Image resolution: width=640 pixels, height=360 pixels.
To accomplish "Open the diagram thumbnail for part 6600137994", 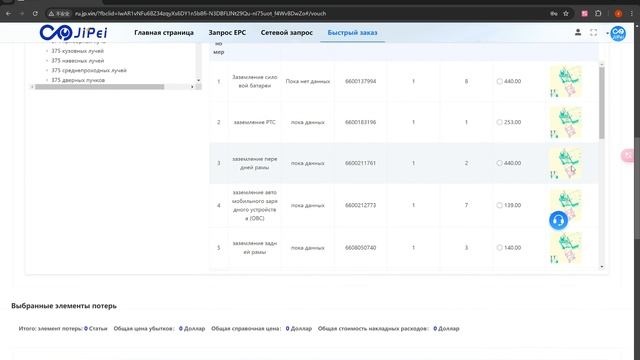I will pos(566,82).
